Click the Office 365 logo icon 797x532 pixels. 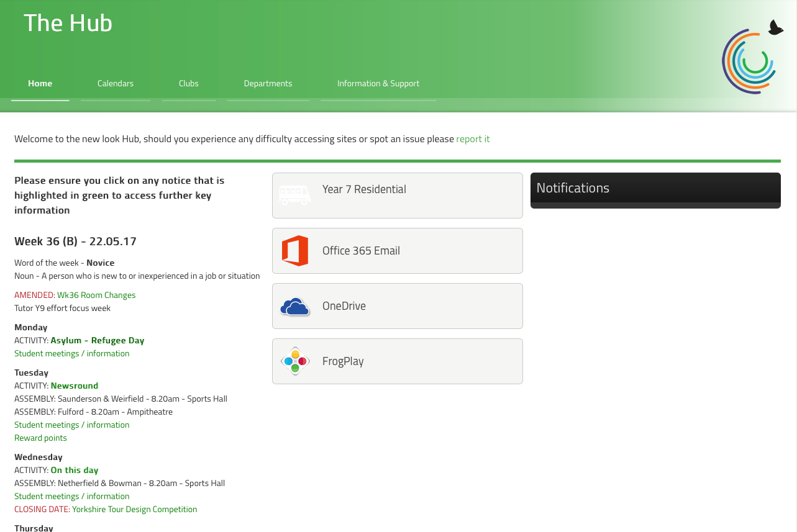(295, 251)
